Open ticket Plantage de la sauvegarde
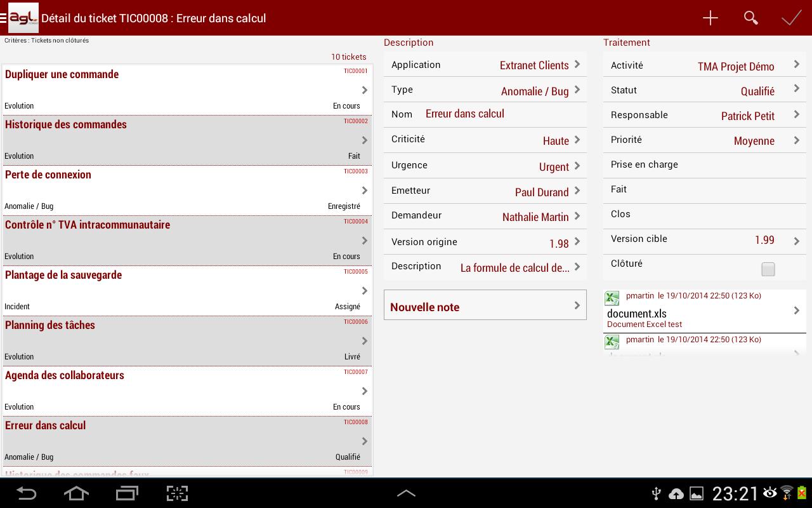The height and width of the screenshot is (508, 812). coord(187,290)
